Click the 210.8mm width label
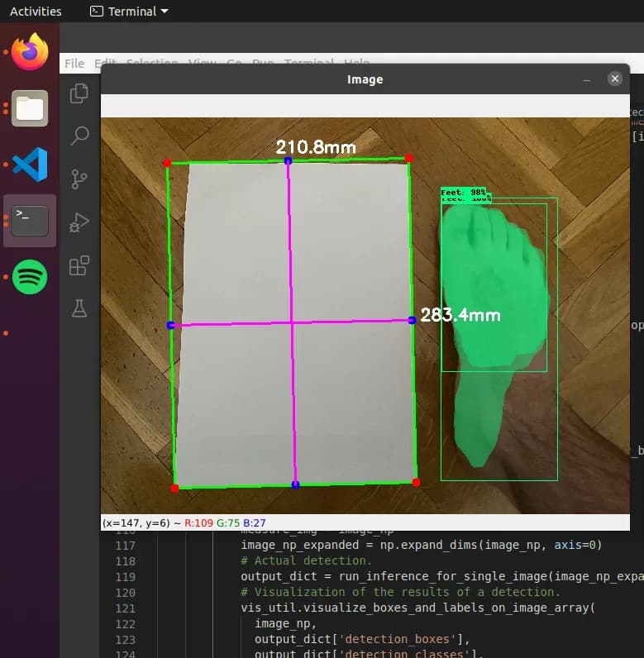The width and height of the screenshot is (644, 658). (316, 147)
